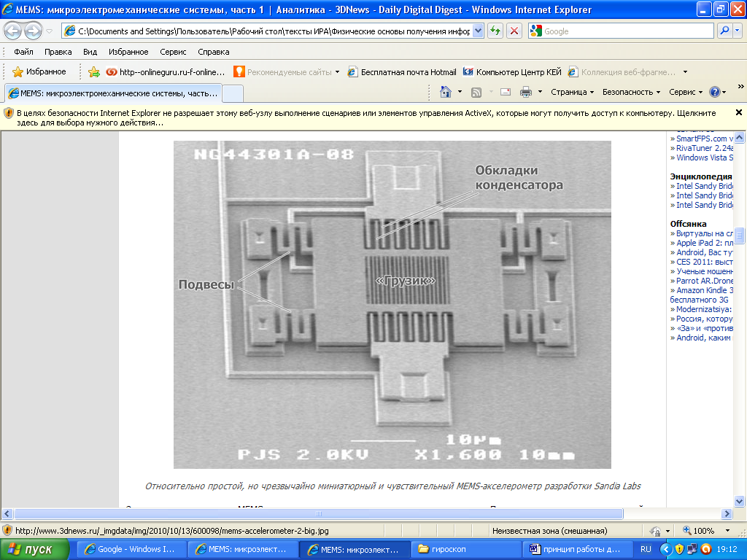Image resolution: width=747 pixels, height=560 pixels.
Task: Click the MEMS accelerometer SEM image
Action: [x=392, y=304]
